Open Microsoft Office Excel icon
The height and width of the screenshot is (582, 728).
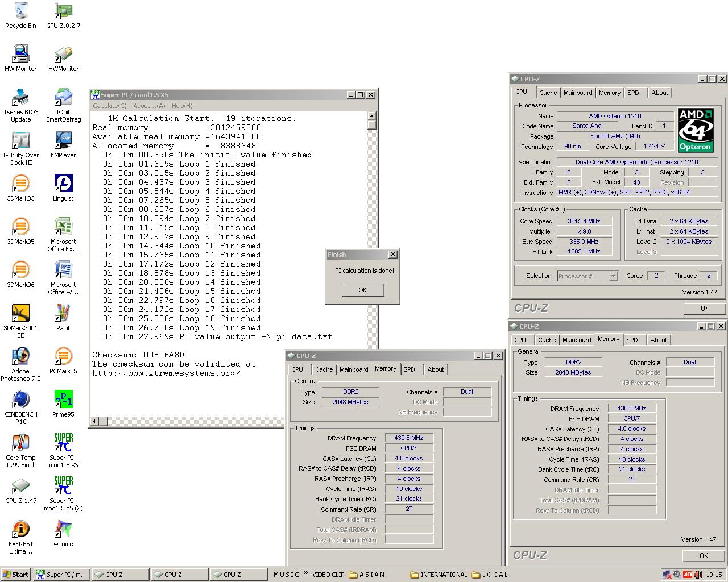click(x=63, y=235)
